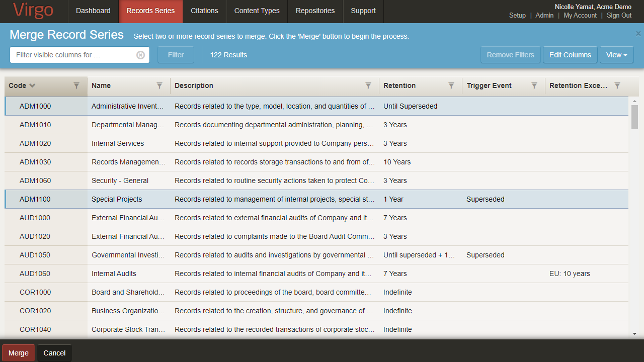Clear the filter text box using the X icon
Image resolution: width=644 pixels, height=362 pixels.
(141, 55)
